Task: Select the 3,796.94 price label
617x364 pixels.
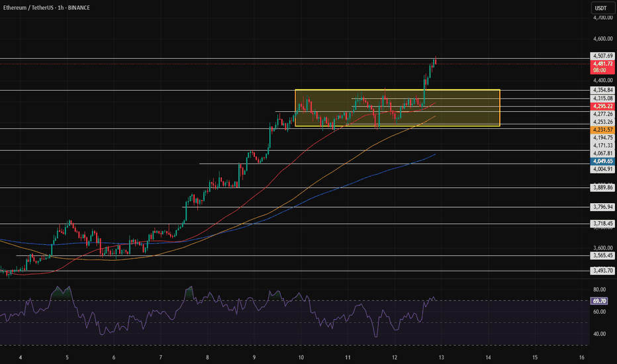Action: [x=602, y=207]
